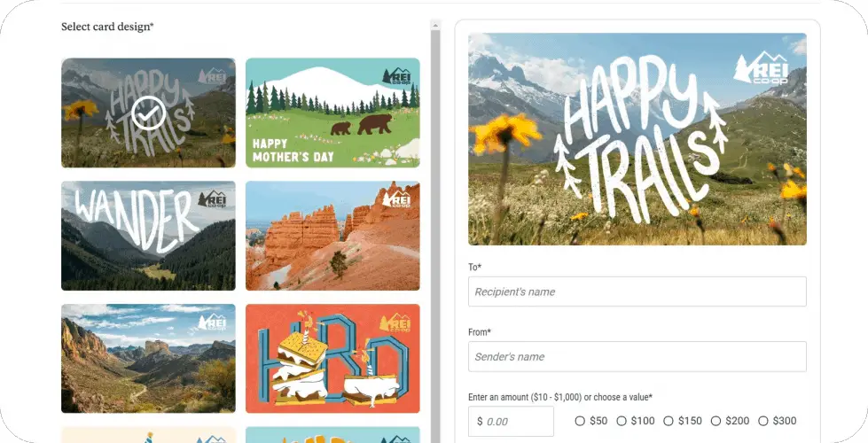Select the red rock canyon card design

click(x=332, y=236)
